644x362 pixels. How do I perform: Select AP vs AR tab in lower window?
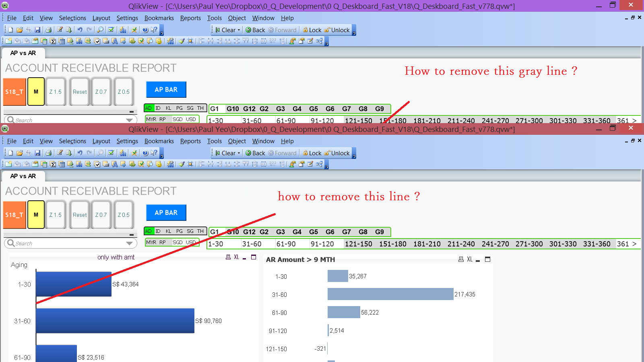click(x=23, y=176)
